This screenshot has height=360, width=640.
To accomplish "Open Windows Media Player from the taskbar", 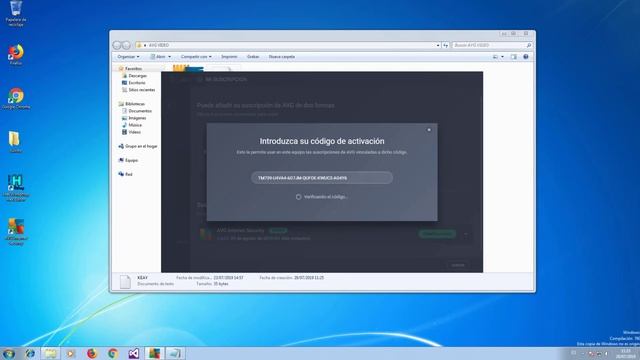I will (71, 353).
